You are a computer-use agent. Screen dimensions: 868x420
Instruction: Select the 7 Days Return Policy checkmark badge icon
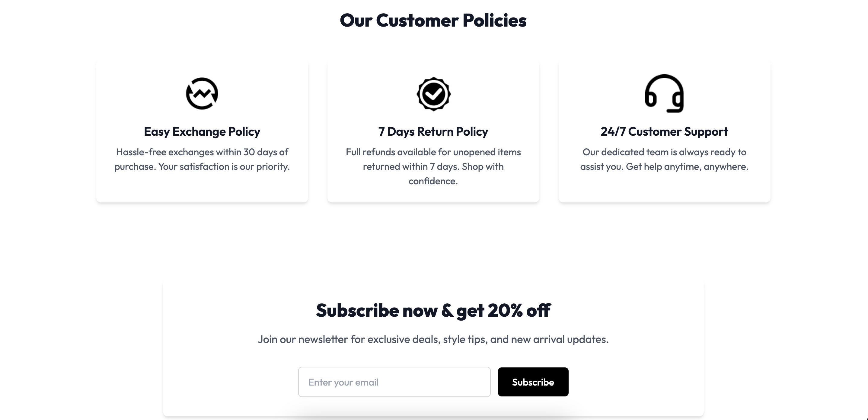pyautogui.click(x=433, y=93)
